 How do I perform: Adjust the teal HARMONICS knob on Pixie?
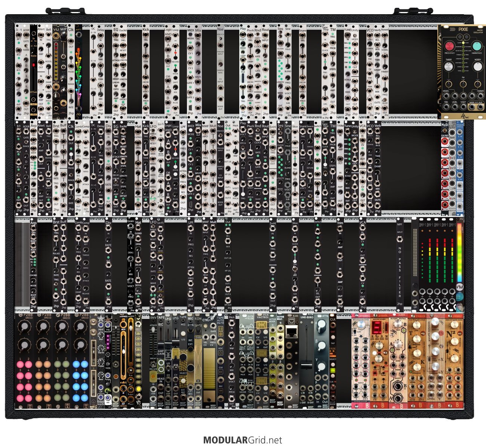[477, 46]
